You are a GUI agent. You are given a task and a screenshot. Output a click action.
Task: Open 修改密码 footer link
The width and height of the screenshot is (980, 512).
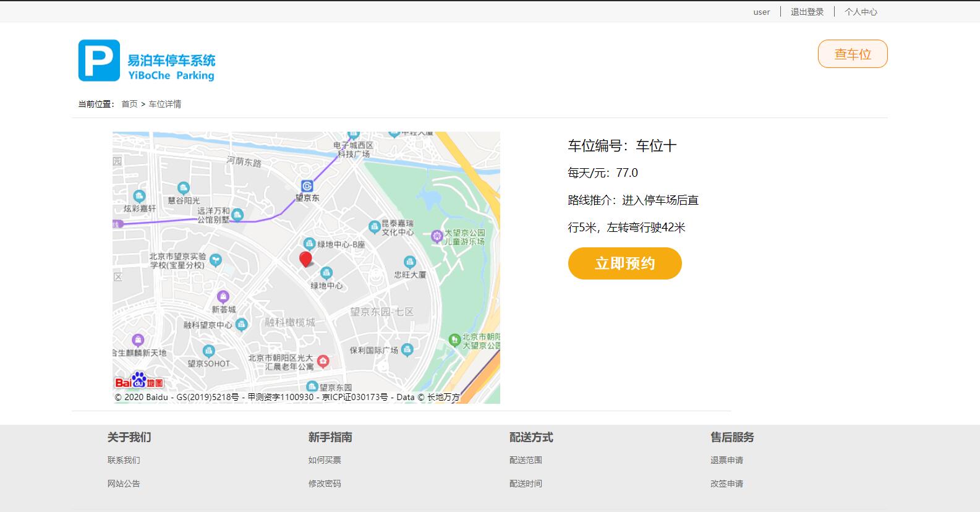click(325, 484)
